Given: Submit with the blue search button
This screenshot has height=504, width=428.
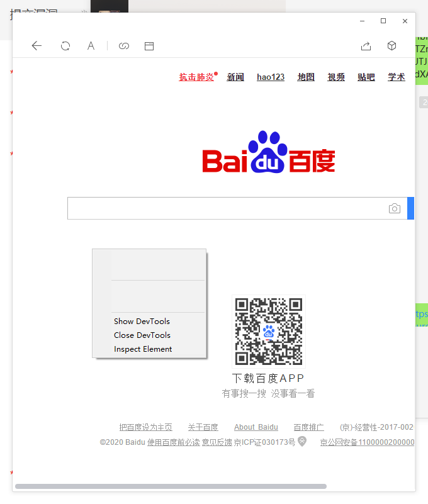Looking at the screenshot, I should point(410,208).
